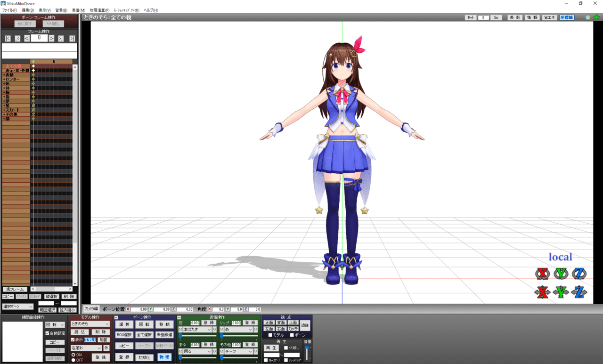Click the 目 eye morph slider
The image size is (603, 364).
(196, 336)
